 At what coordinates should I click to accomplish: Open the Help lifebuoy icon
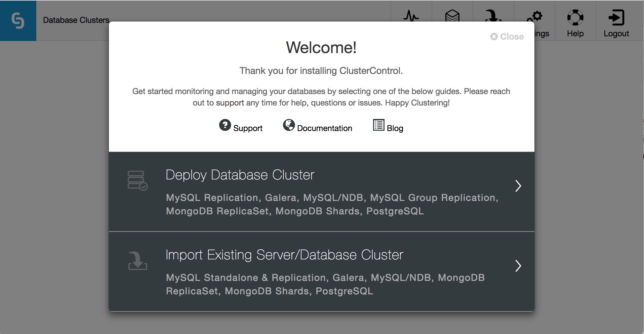575,17
